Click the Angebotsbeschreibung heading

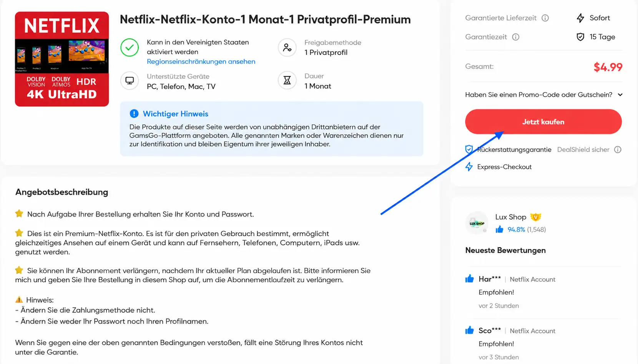(62, 192)
